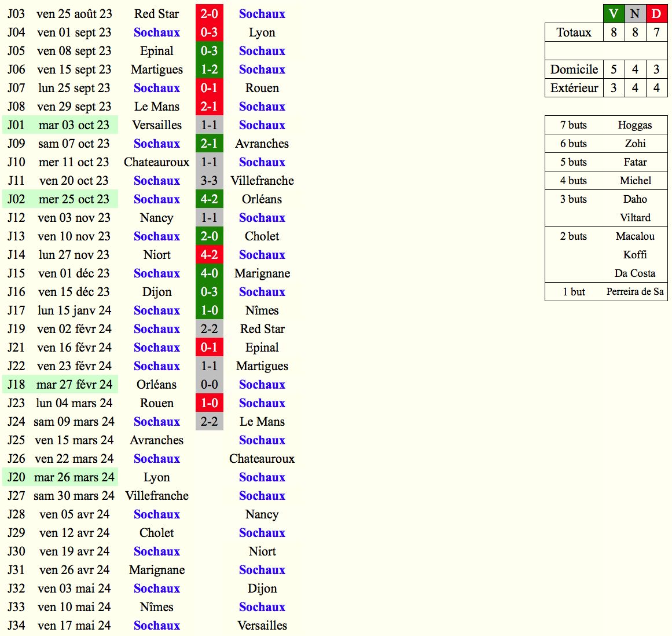Image resolution: width=672 pixels, height=636 pixels.
Task: Click highlighted date mer 25 oct 23
Action: tap(74, 199)
